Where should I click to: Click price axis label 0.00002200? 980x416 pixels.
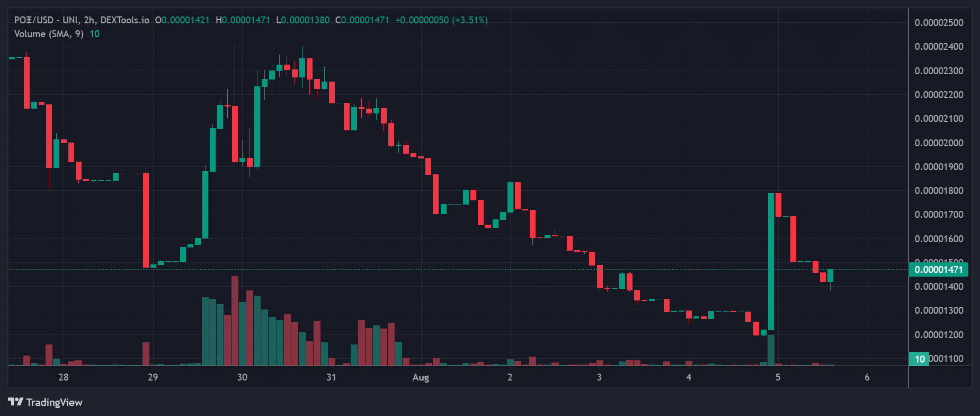pyautogui.click(x=939, y=95)
